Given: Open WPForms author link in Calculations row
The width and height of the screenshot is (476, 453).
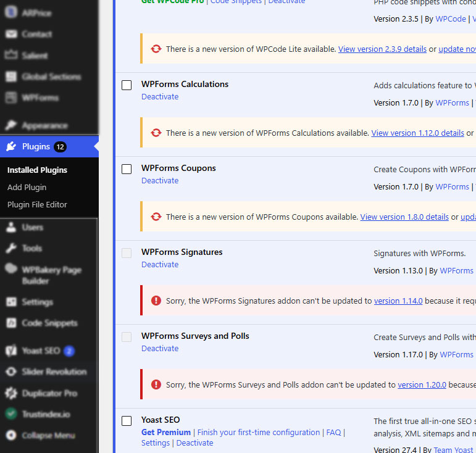Looking at the screenshot, I should (453, 103).
